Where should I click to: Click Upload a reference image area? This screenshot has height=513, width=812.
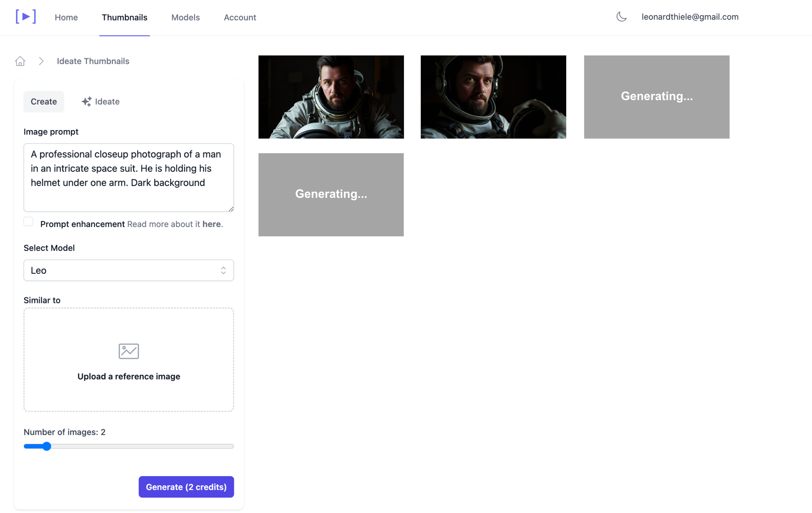pyautogui.click(x=129, y=360)
